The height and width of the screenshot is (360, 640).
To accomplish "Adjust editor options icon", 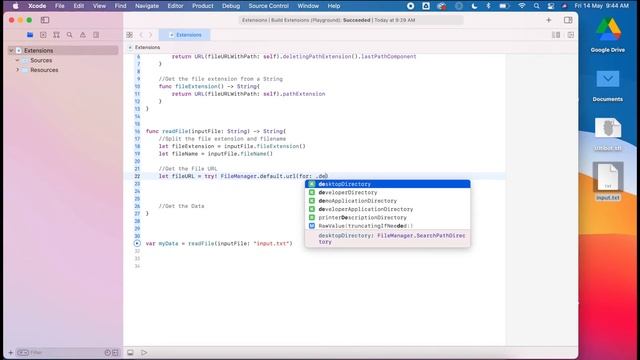I will pos(556,35).
